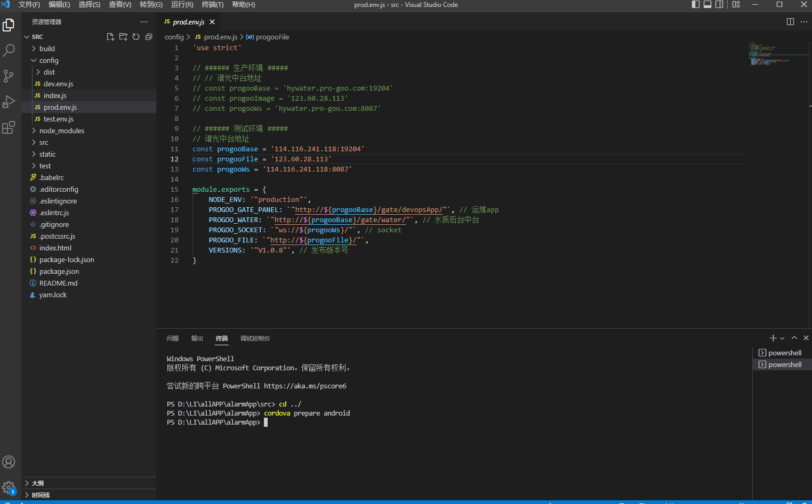Open the Extensions view
The image size is (812, 504).
tap(9, 127)
